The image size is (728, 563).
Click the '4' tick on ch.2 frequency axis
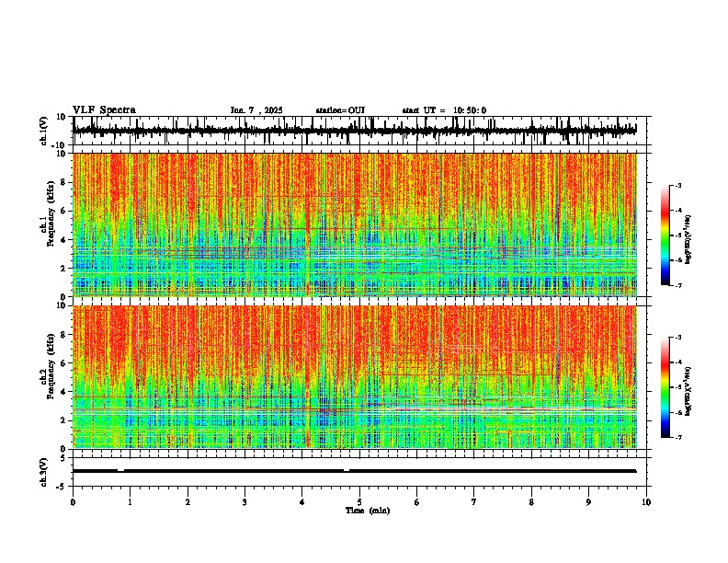tap(63, 392)
